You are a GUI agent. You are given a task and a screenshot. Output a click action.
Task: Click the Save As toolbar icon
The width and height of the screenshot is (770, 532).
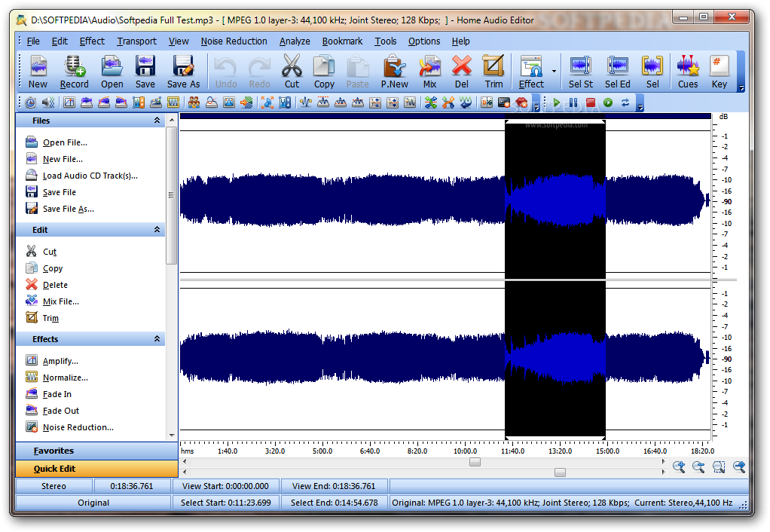tap(183, 72)
